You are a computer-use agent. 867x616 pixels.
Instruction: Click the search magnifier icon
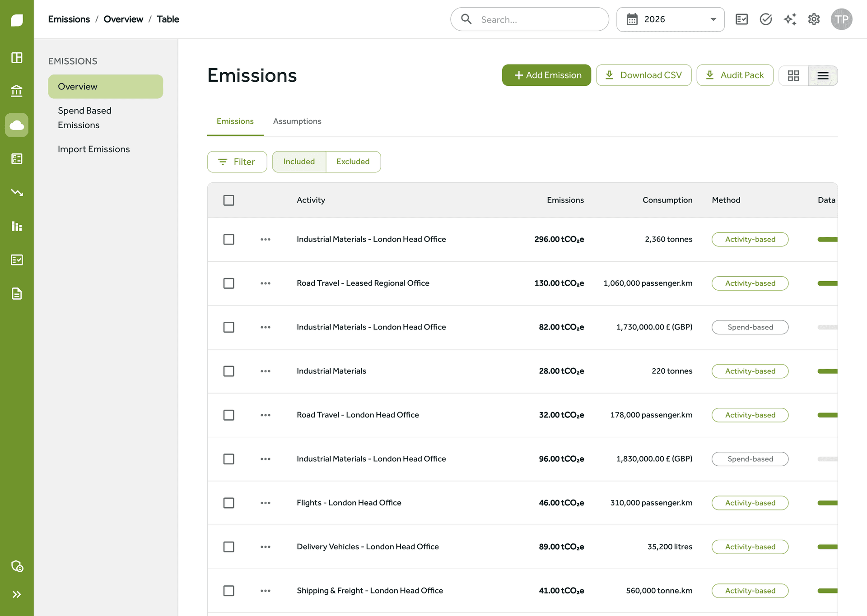pos(466,19)
